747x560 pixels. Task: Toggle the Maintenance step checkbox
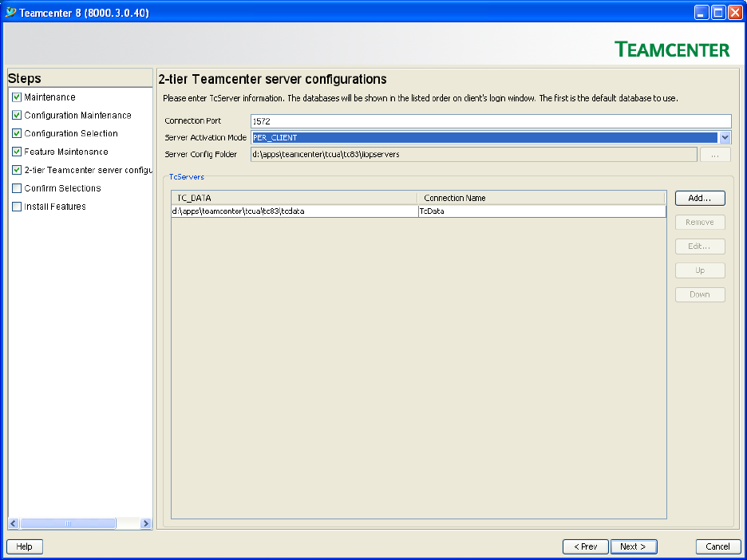[x=17, y=97]
